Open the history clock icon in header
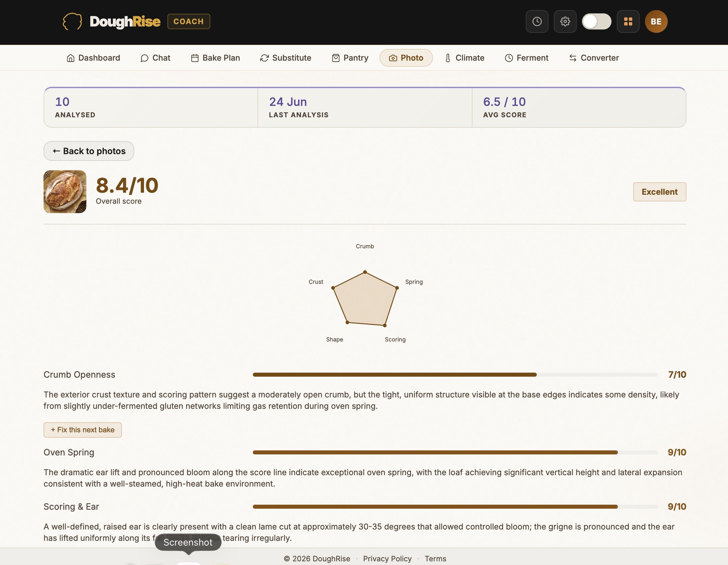The image size is (728, 565). tap(537, 21)
